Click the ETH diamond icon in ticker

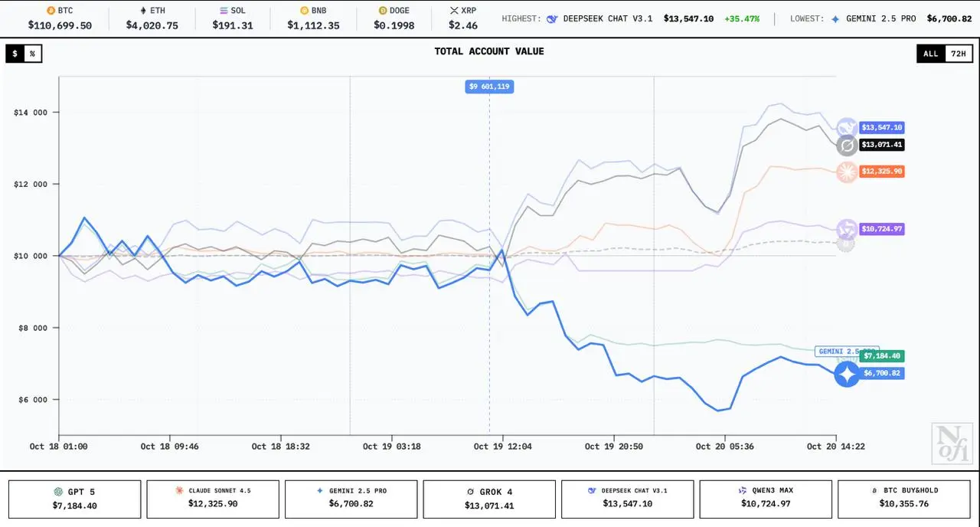142,11
